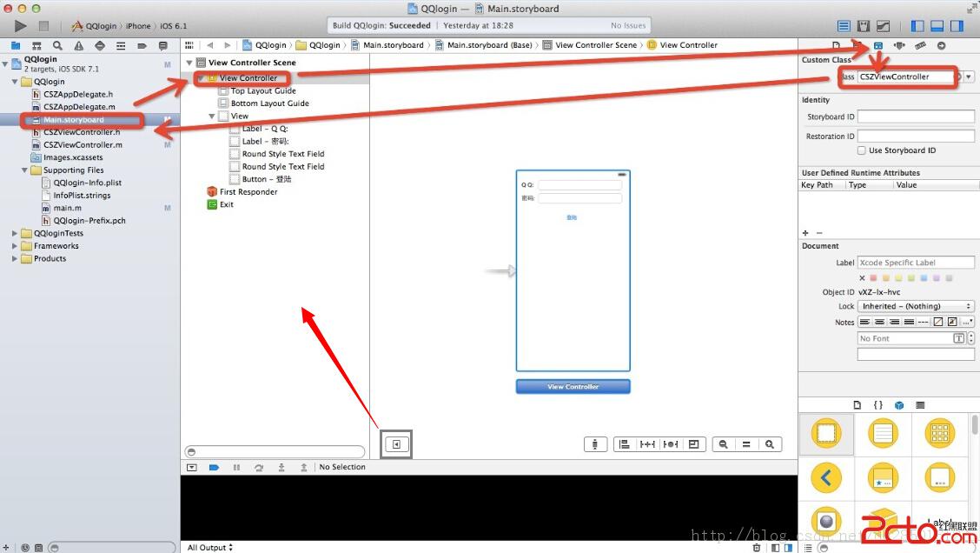Screen dimensions: 980x553
Task: Open the Log navigator tab
Action: pos(163,46)
